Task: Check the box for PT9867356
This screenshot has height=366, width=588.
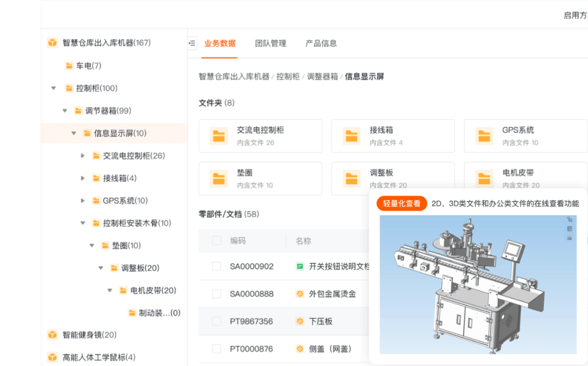Action: coord(216,321)
